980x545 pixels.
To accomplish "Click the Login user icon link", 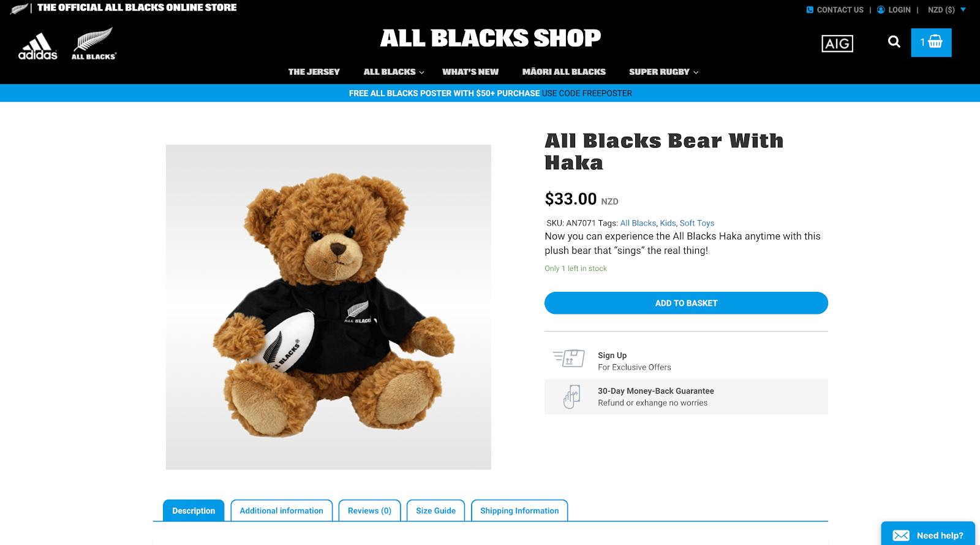I will [x=894, y=10].
